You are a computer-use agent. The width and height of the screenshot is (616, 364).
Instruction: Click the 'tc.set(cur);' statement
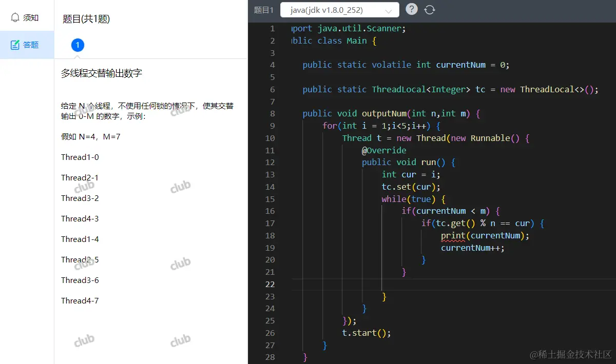coord(411,187)
